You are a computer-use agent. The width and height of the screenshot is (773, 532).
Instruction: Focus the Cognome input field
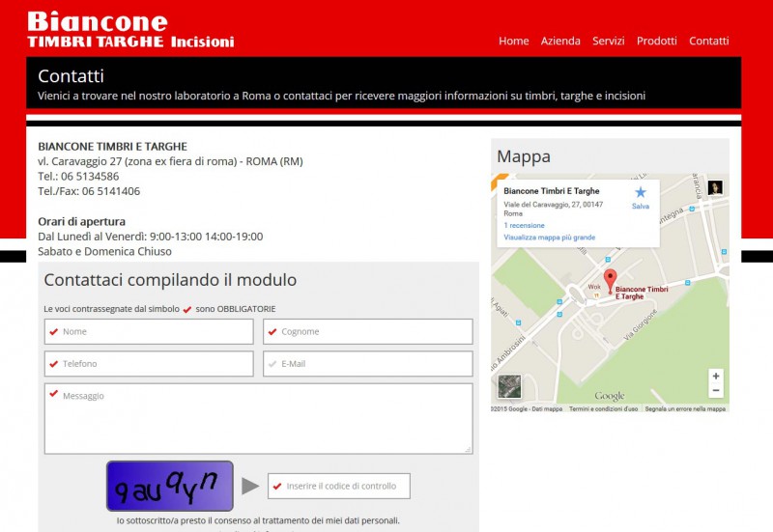[368, 331]
